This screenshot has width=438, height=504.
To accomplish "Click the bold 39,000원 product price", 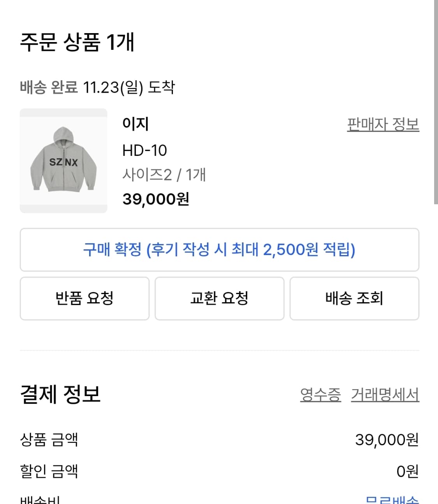I will pos(156,199).
